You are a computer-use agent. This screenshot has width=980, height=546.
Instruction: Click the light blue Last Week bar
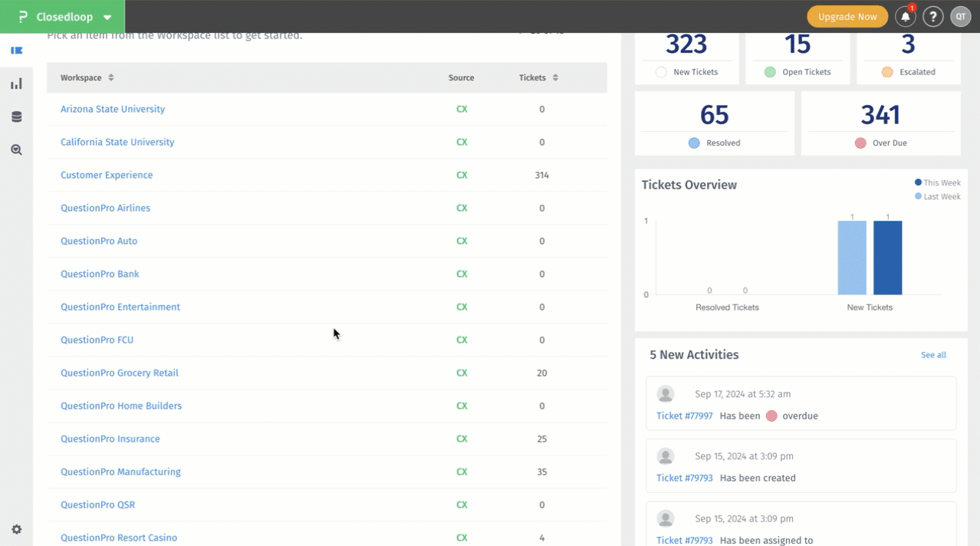point(852,258)
